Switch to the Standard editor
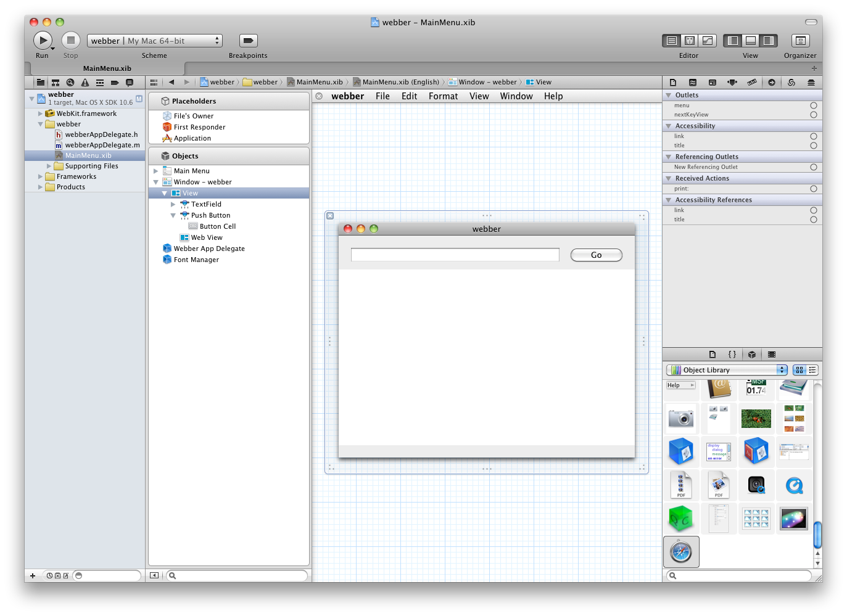Image resolution: width=847 pixels, height=616 pixels. [672, 41]
